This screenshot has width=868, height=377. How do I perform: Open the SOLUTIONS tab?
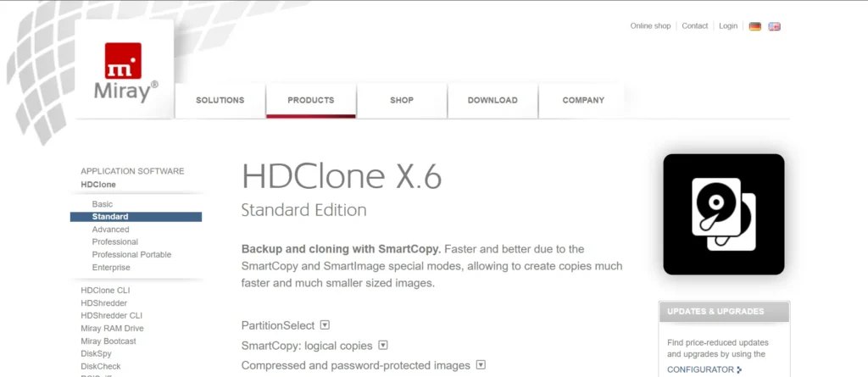[x=220, y=100]
